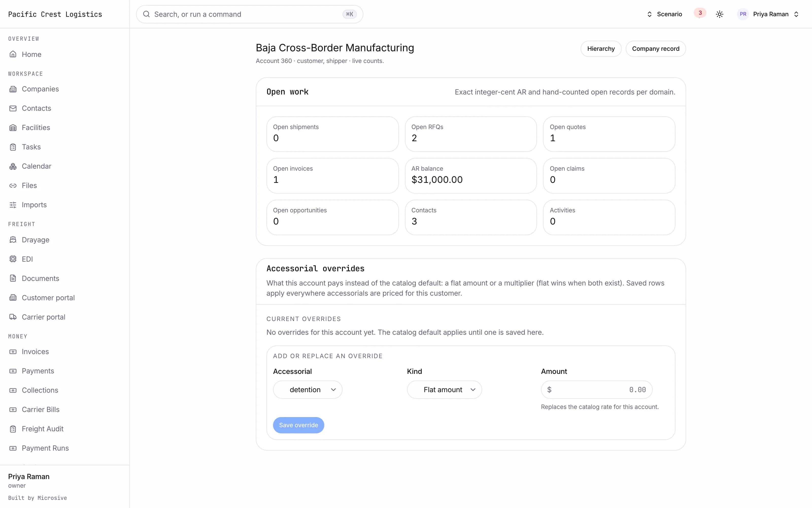
Task: Click the Open invoices card
Action: point(332,176)
